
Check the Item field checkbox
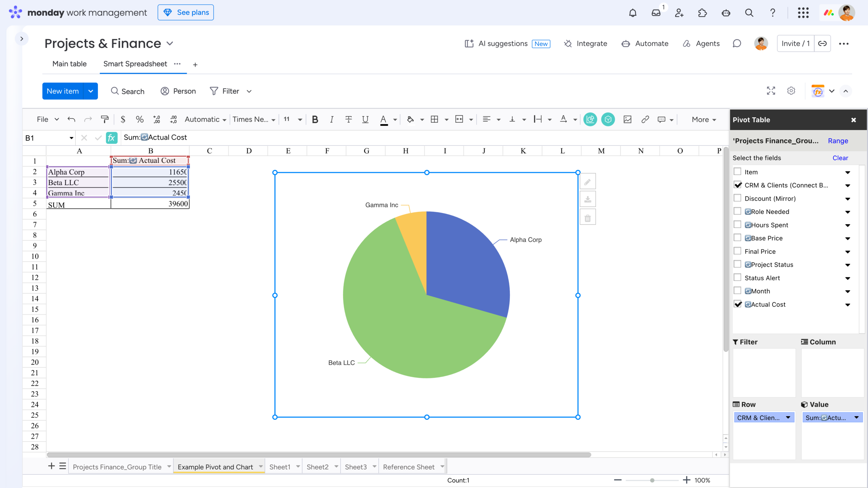point(737,171)
